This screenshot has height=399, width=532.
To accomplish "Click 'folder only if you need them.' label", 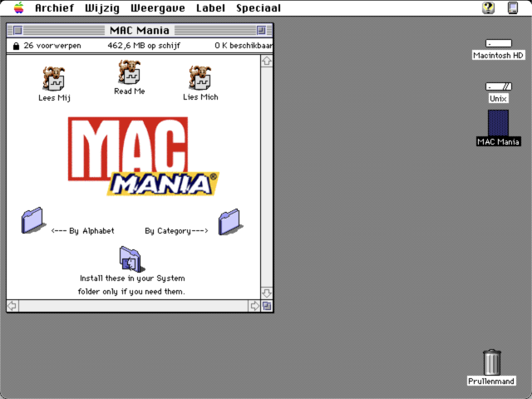I will coord(131,292).
